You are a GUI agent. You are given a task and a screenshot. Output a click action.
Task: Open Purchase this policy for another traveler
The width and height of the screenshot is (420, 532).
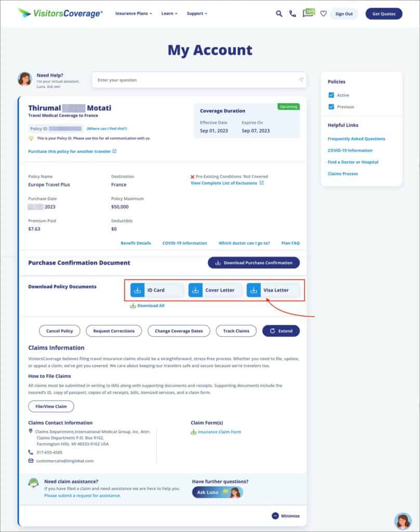click(x=69, y=151)
